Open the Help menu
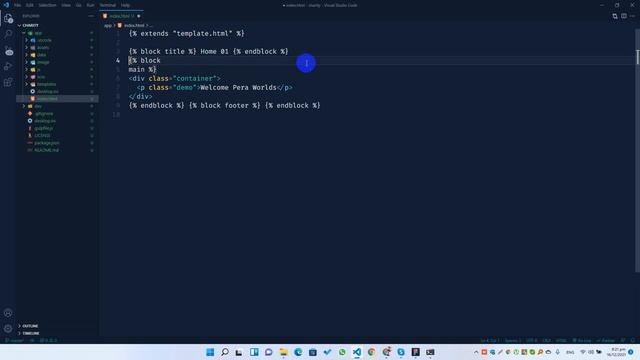The image size is (640, 360). (x=125, y=5)
